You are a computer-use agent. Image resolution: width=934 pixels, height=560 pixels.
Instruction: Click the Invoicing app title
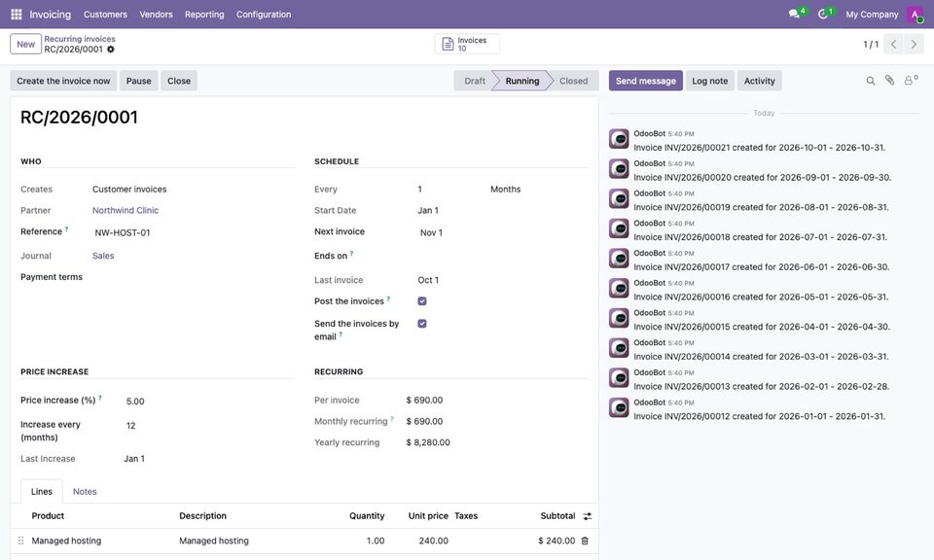coord(50,15)
